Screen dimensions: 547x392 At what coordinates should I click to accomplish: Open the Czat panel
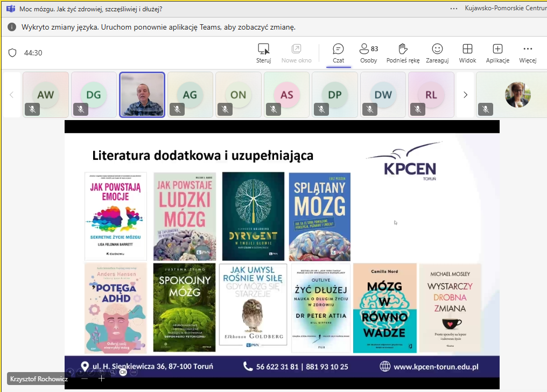[338, 53]
